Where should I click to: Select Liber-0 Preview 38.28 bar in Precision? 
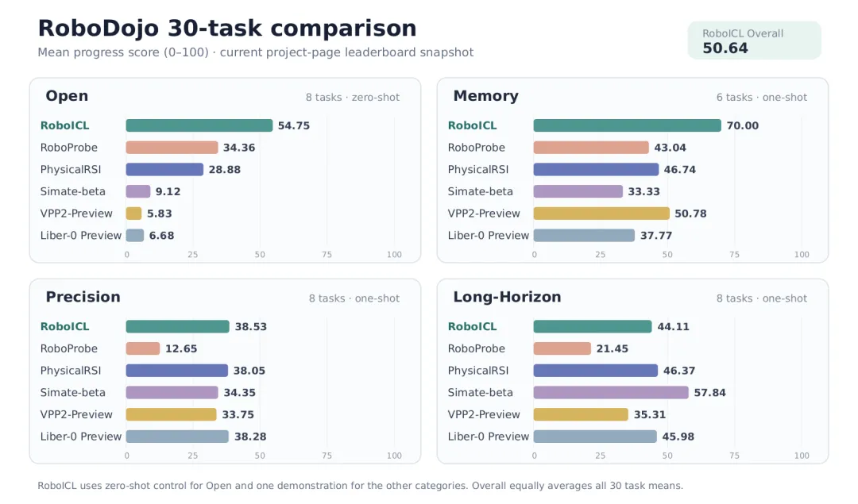tap(177, 437)
